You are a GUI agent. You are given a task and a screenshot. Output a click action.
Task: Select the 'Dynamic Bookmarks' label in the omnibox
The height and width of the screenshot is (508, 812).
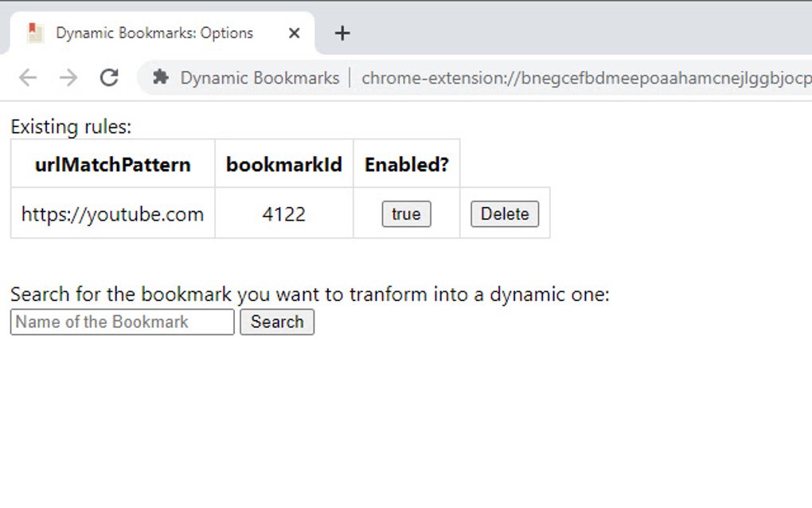[x=255, y=78]
